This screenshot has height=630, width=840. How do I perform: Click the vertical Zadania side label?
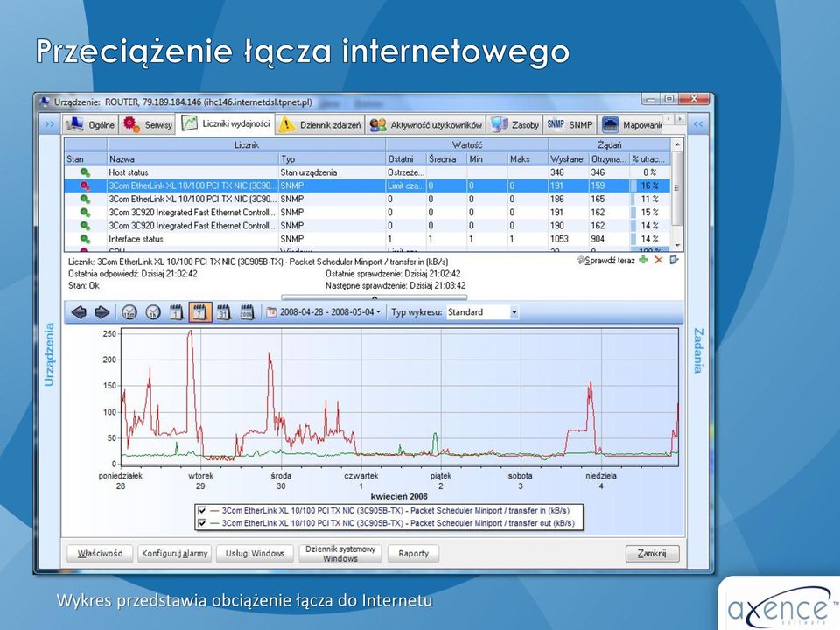[698, 352]
